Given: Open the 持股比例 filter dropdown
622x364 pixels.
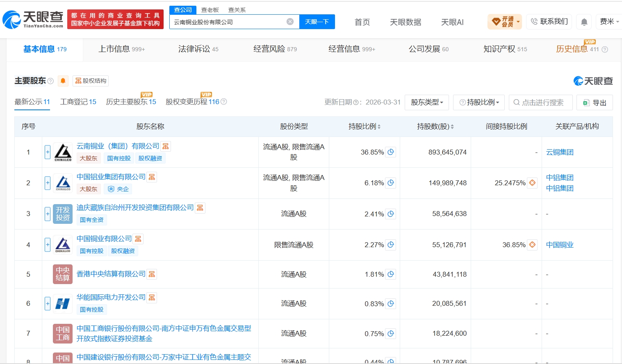Looking at the screenshot, I should [x=479, y=102].
